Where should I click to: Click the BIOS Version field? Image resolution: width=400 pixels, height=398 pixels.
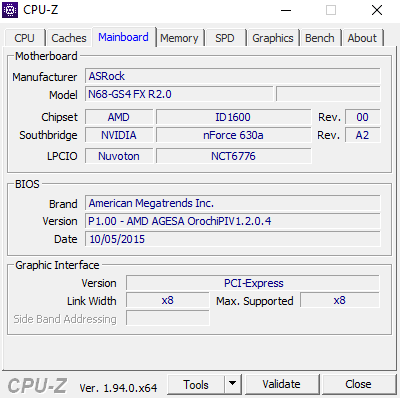232,221
